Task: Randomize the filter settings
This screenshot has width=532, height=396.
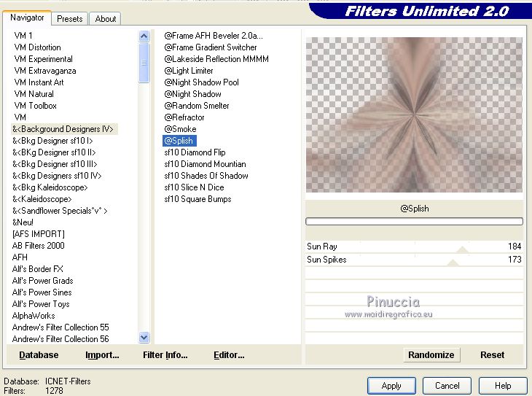Action: pyautogui.click(x=431, y=355)
